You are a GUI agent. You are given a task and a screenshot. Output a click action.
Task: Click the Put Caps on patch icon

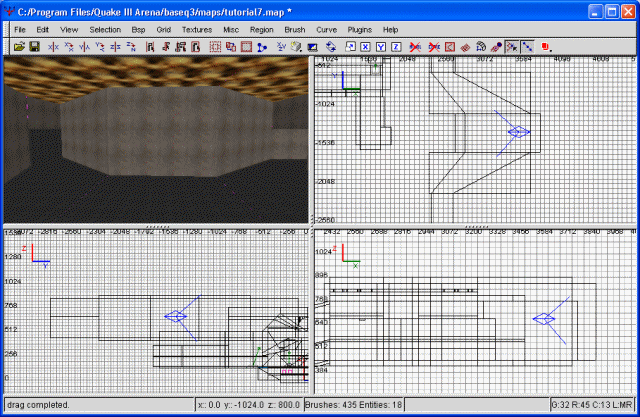(496, 47)
